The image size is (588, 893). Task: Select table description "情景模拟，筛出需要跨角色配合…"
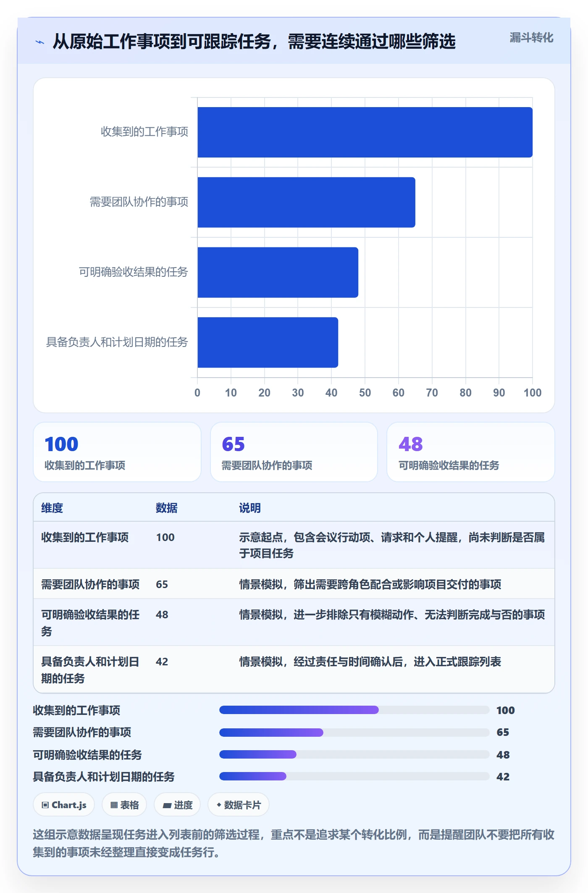click(x=370, y=584)
